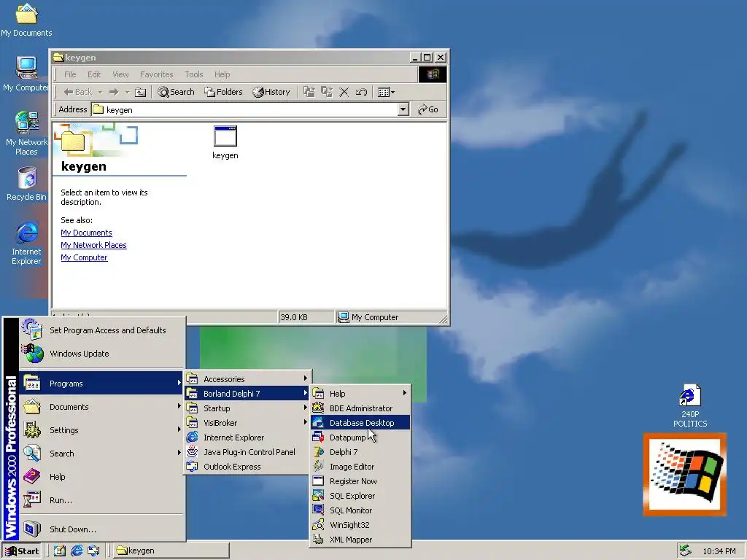Open the Tools menu in keygen window
The image size is (747, 560).
point(194,74)
